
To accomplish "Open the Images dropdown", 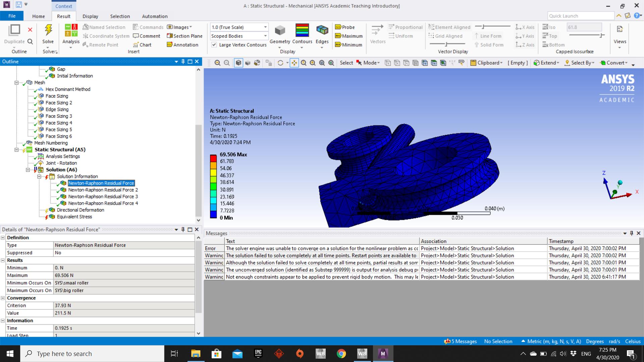I will pyautogui.click(x=179, y=27).
